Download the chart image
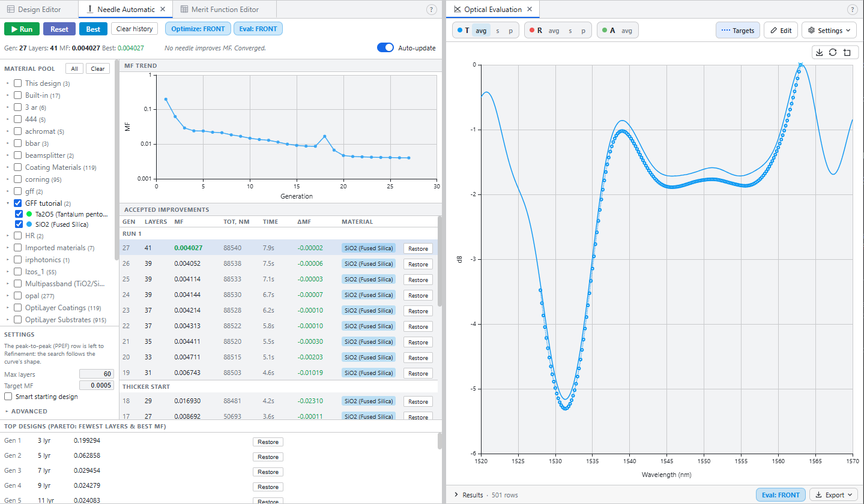The image size is (864, 504). (x=820, y=52)
